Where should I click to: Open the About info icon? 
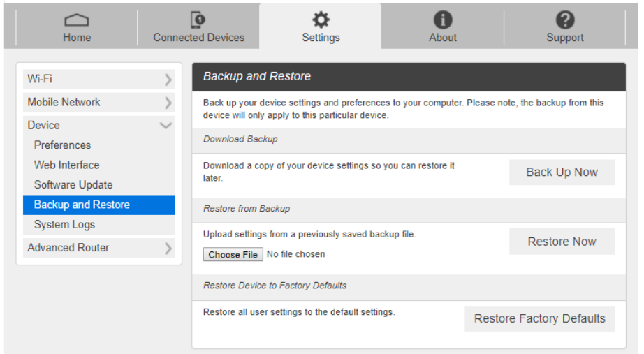tap(443, 20)
